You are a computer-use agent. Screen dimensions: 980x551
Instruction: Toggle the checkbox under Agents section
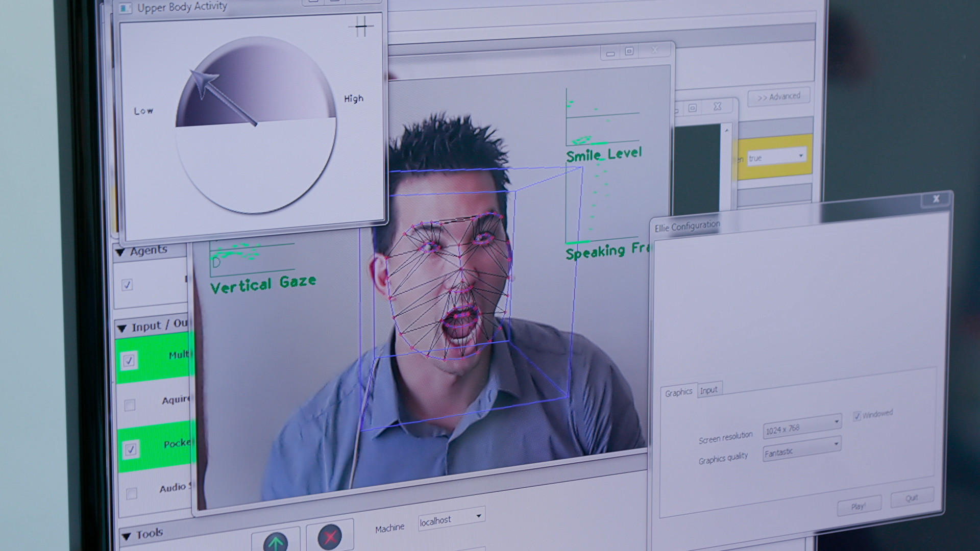127,285
